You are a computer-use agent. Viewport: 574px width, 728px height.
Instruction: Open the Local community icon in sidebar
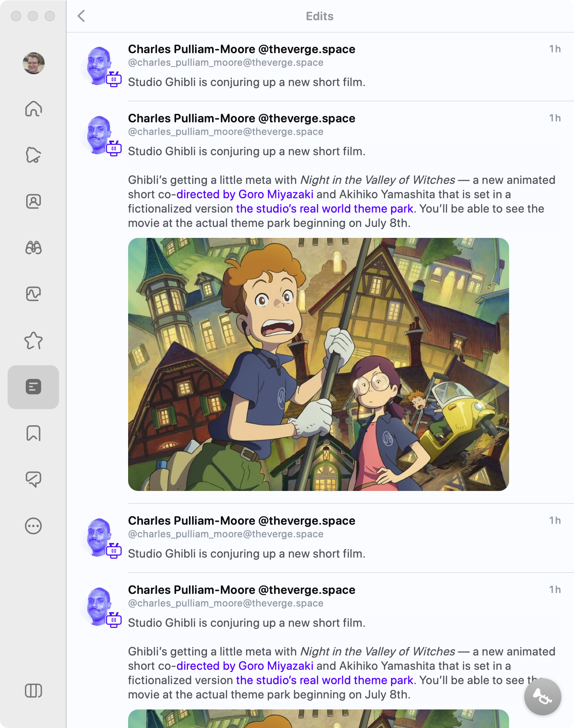pyautogui.click(x=33, y=155)
